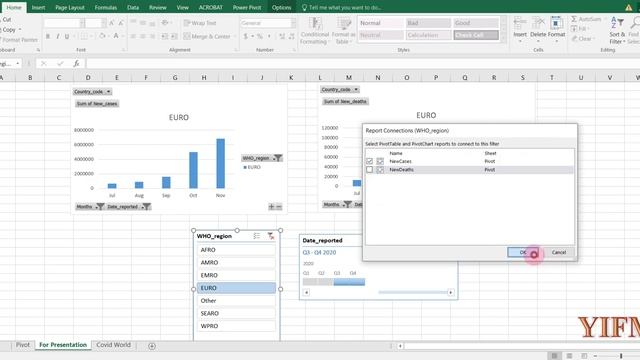Click the timeline horizontal scrollbar track
This screenshot has width=640, height=360.
pyautogui.click(x=412, y=292)
